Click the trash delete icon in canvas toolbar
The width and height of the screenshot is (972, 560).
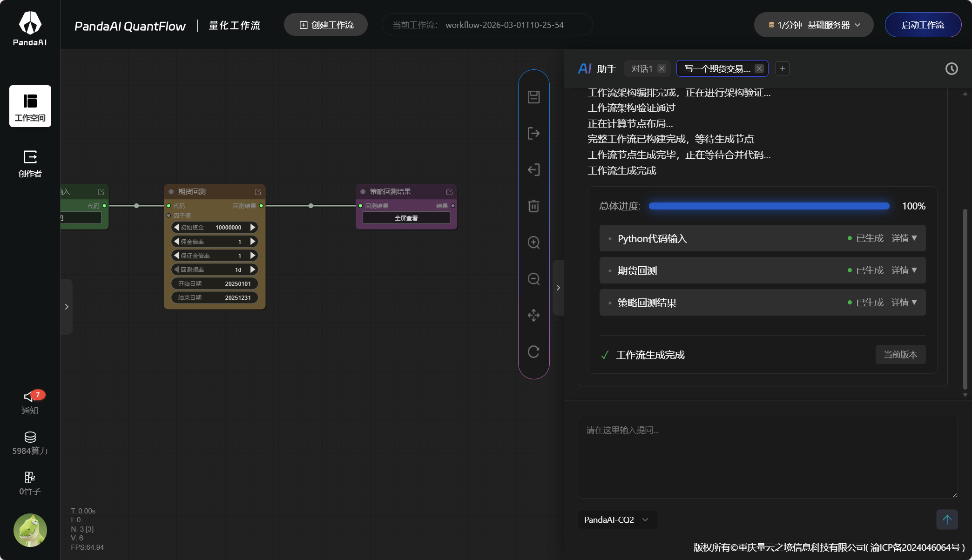pos(533,206)
